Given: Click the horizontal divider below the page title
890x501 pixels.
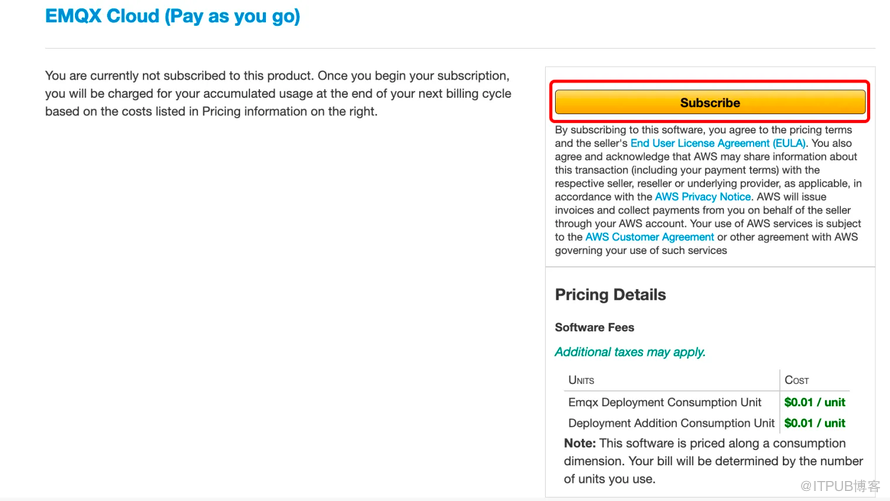Looking at the screenshot, I should click(x=460, y=48).
